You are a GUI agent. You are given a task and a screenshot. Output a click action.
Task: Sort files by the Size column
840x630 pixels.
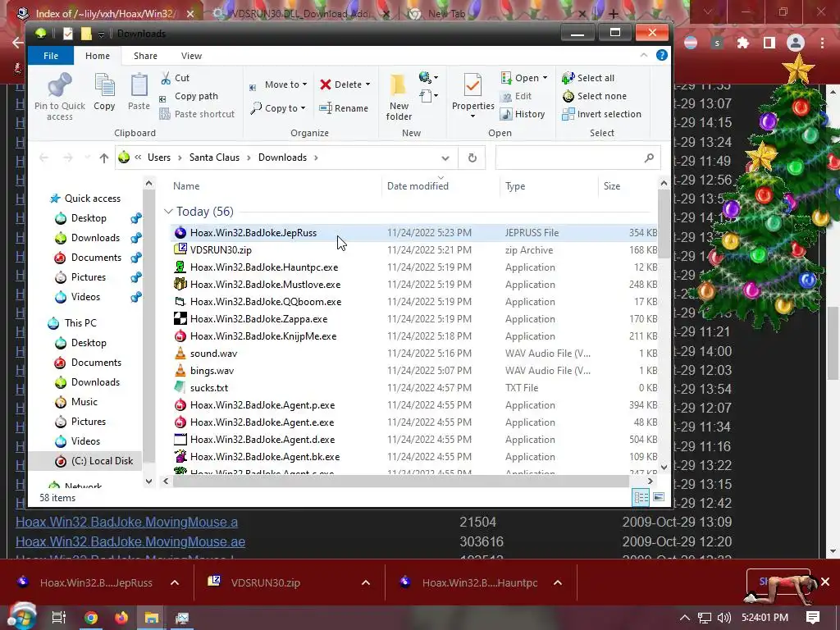pos(612,186)
